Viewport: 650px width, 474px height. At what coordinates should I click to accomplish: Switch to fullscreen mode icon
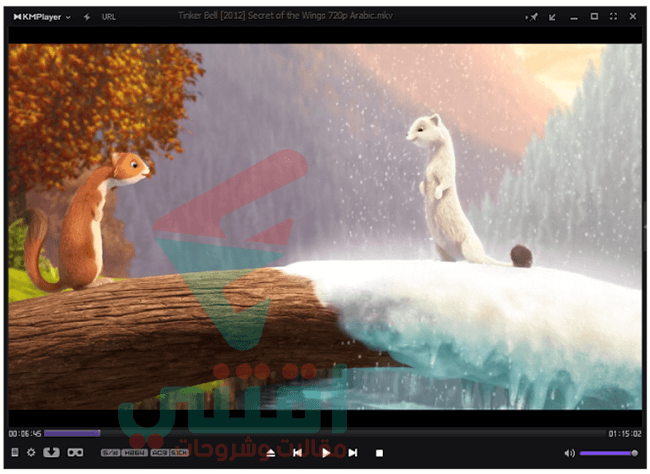coord(613,17)
